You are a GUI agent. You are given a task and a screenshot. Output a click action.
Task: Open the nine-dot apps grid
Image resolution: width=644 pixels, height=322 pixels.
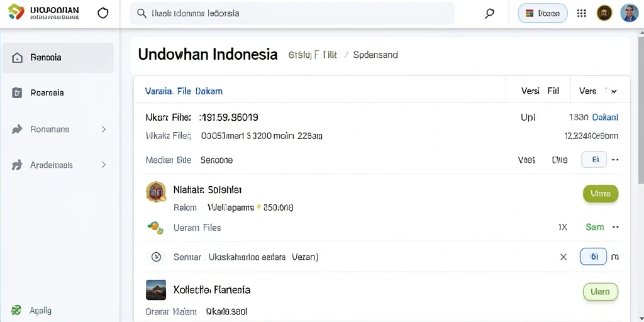click(x=581, y=13)
